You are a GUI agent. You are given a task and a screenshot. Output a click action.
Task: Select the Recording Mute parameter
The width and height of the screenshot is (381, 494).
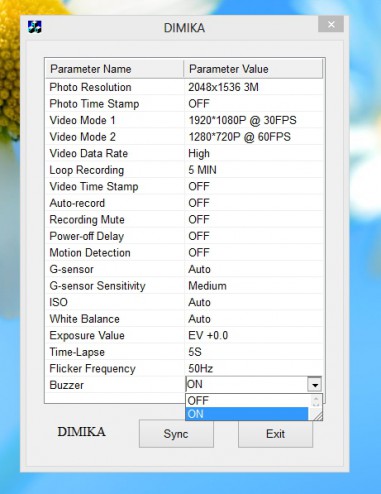coord(87,220)
